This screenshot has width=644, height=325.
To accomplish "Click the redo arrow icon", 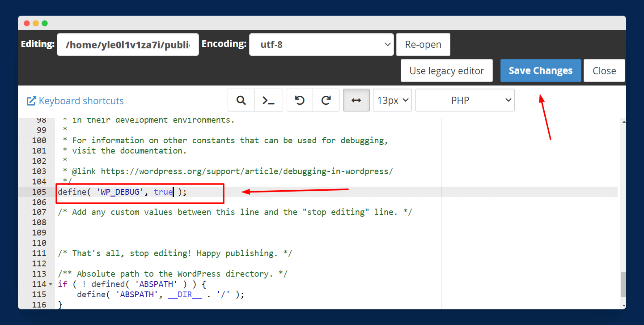I will tap(326, 100).
